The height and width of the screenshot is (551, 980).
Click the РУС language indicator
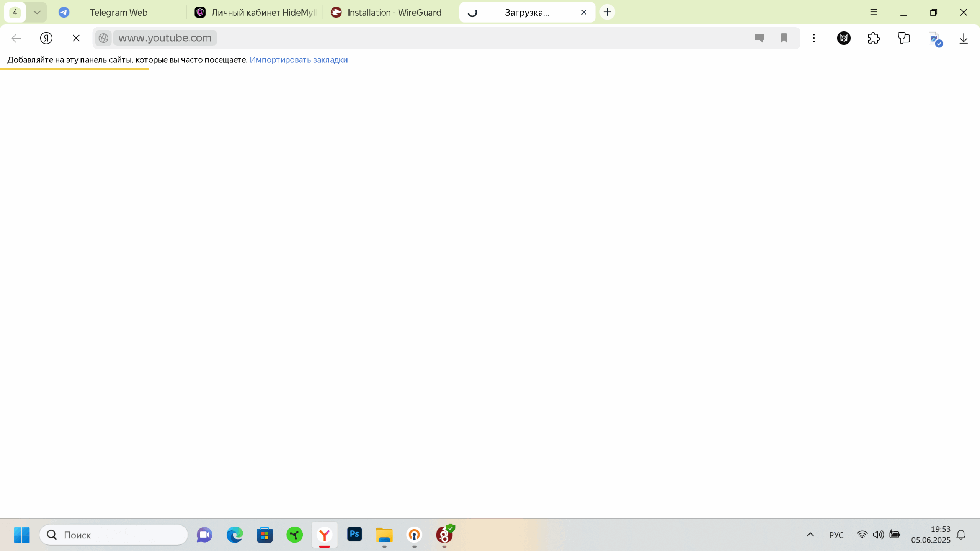click(x=836, y=535)
